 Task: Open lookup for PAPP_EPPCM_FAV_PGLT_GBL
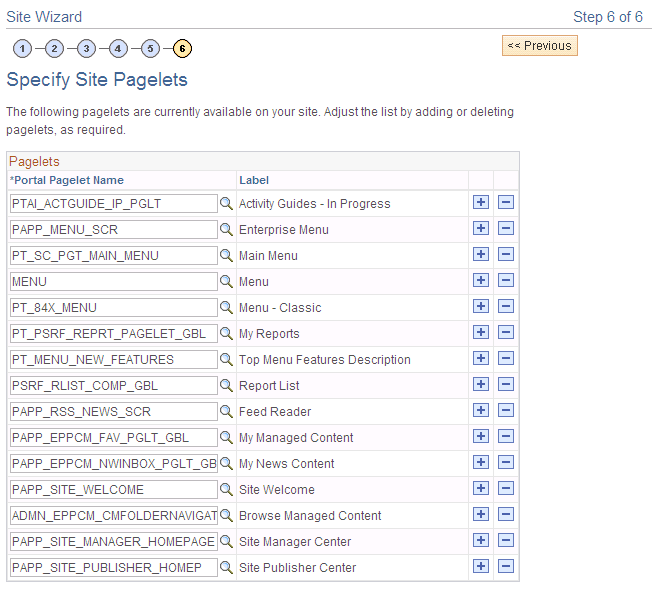(x=226, y=437)
